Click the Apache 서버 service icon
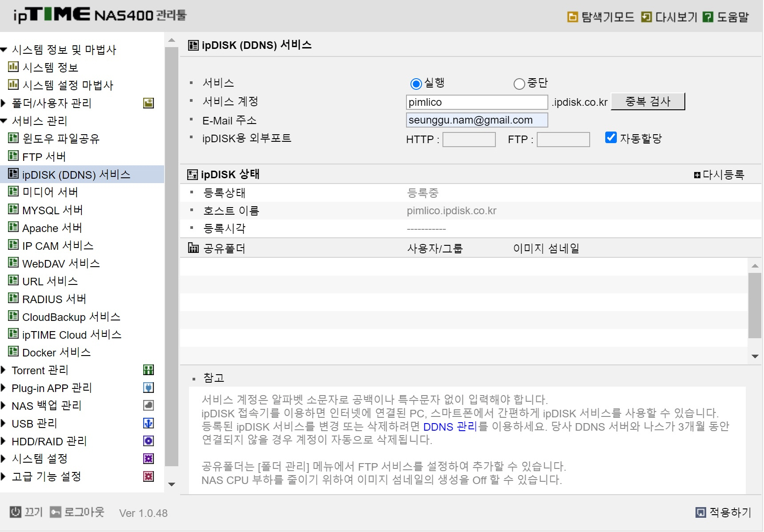 [13, 227]
